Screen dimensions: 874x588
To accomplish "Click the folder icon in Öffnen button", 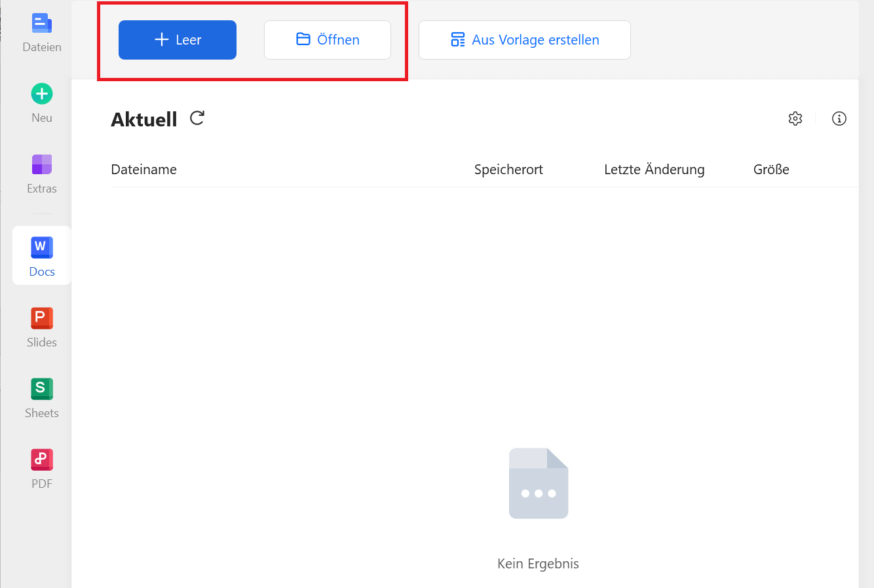I will click(303, 39).
